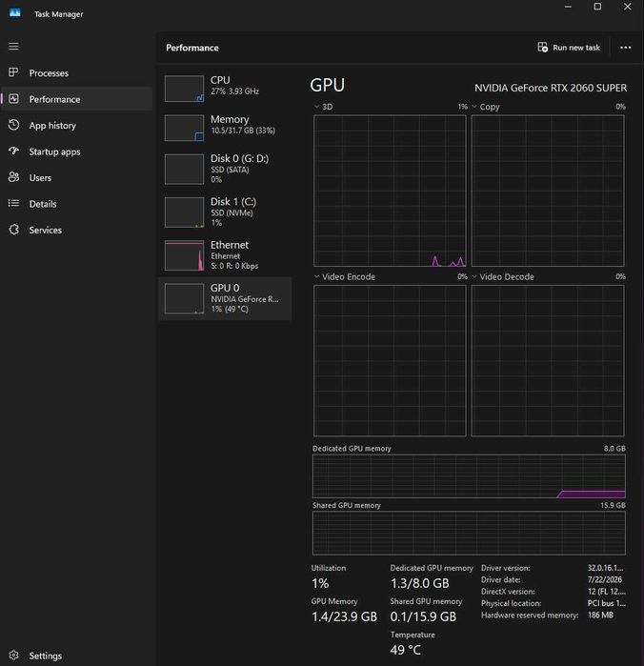
Task: Click the Run new task icon
Action: pos(542,47)
